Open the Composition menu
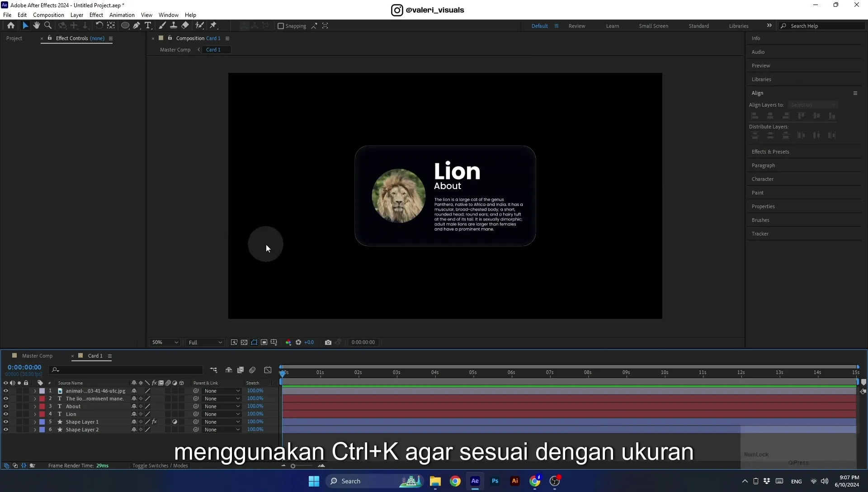The height and width of the screenshot is (492, 868). (48, 15)
